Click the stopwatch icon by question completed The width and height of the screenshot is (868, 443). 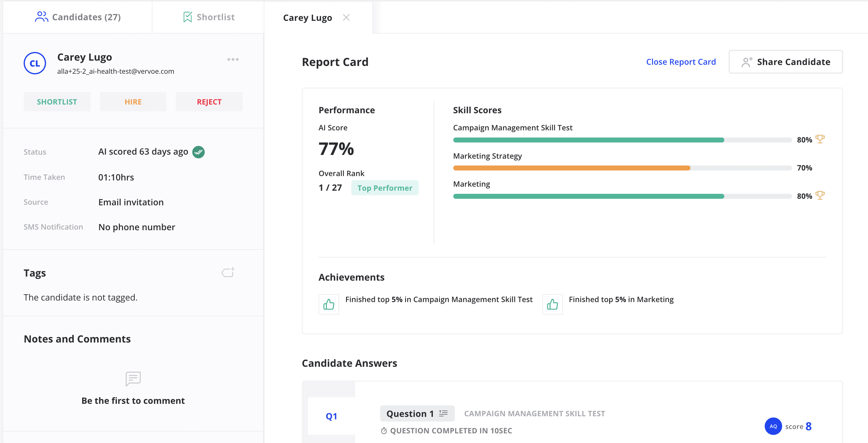pos(384,431)
